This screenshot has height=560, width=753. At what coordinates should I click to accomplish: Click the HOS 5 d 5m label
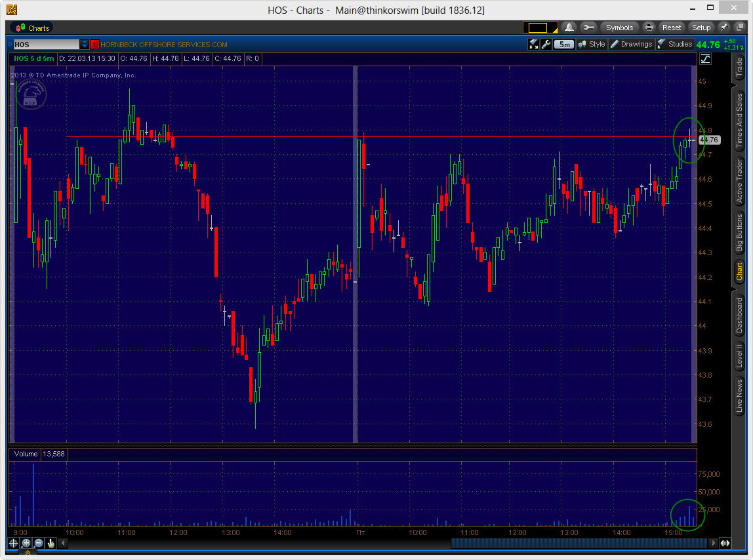(x=33, y=58)
